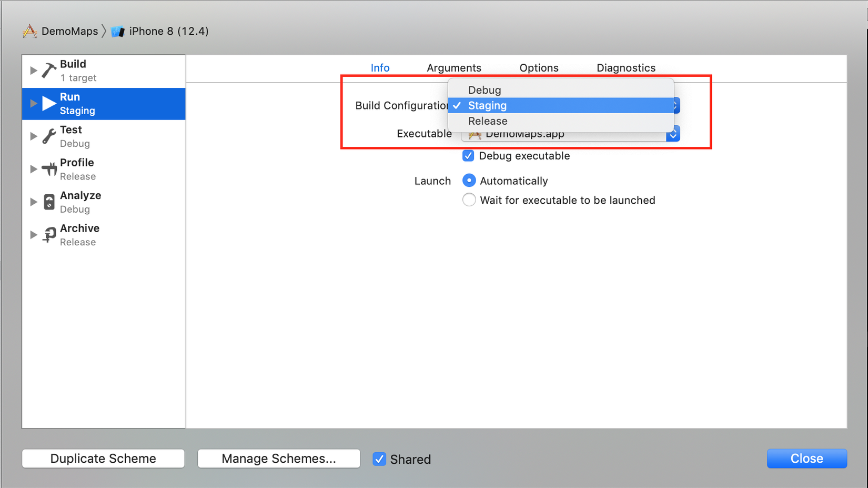Select Wait for executable to be launched
Screen dimensions: 868x488
(x=469, y=200)
